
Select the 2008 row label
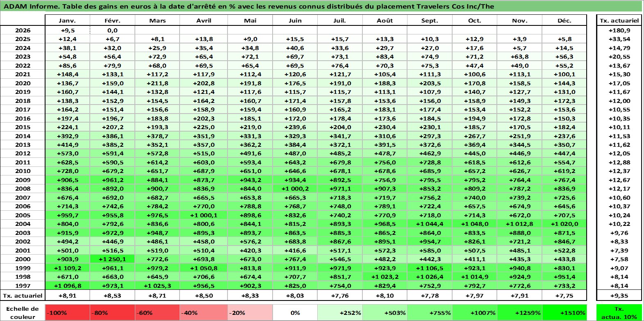[23, 189]
